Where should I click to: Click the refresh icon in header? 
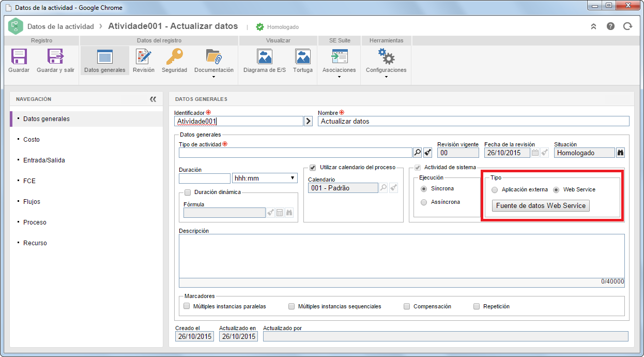point(627,26)
